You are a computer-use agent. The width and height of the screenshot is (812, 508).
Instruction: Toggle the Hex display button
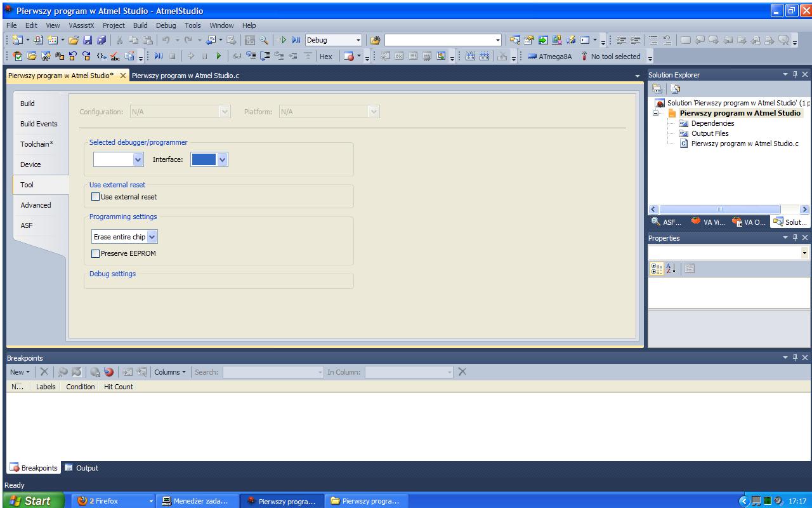[x=326, y=57]
